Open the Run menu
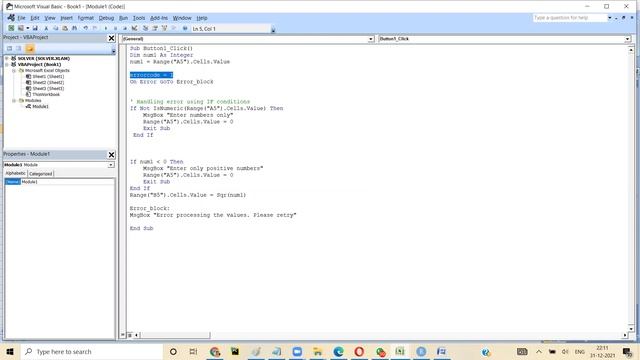Viewport: 640px width, 360px height. (x=123, y=18)
